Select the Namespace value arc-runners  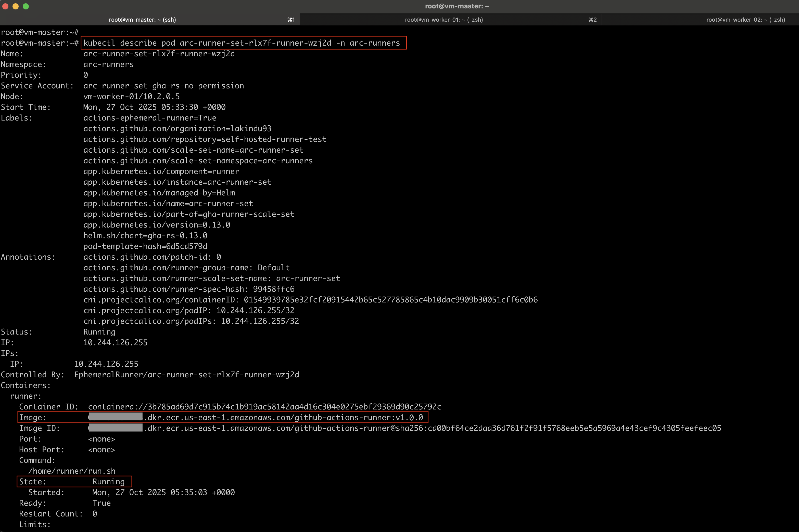(x=109, y=64)
